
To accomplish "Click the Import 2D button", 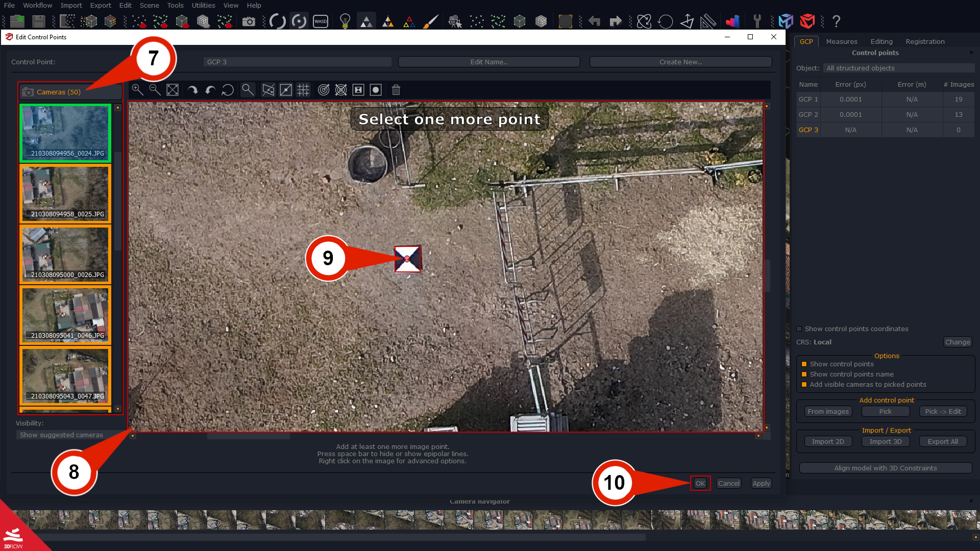I will [828, 442].
